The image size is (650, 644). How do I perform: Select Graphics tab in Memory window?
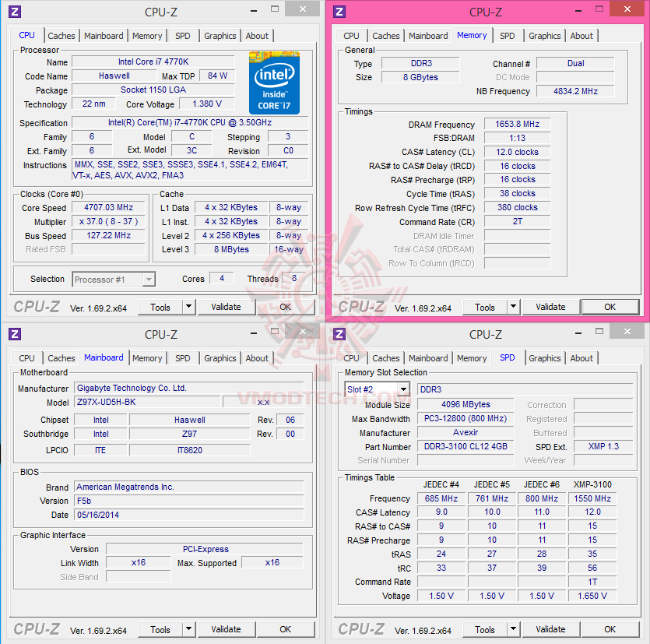click(x=545, y=36)
